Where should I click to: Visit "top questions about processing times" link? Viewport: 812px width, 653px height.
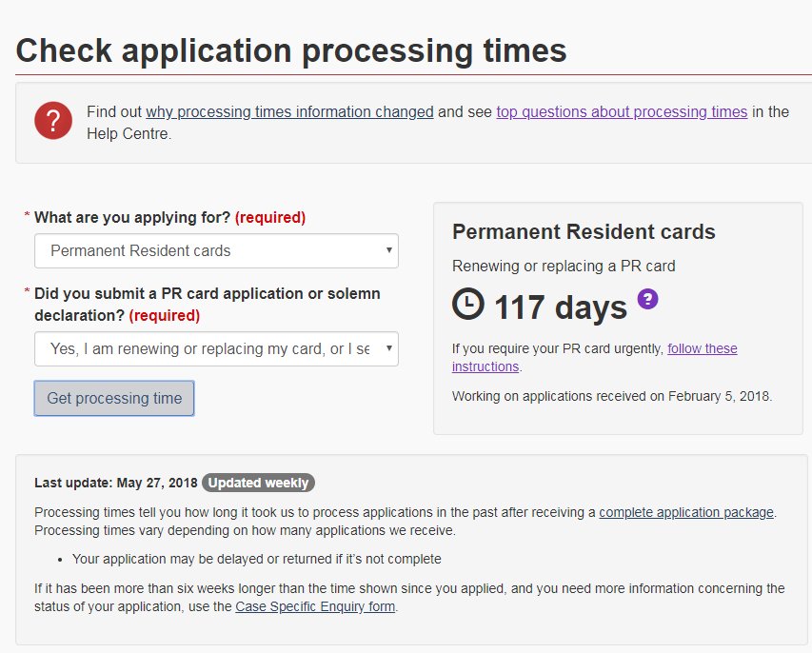(x=622, y=112)
